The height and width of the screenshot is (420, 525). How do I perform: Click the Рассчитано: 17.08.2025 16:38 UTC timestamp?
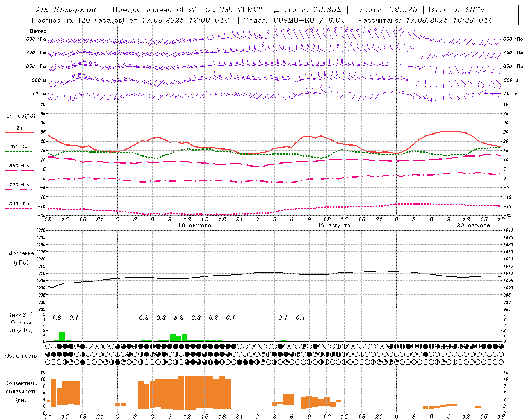click(x=426, y=20)
